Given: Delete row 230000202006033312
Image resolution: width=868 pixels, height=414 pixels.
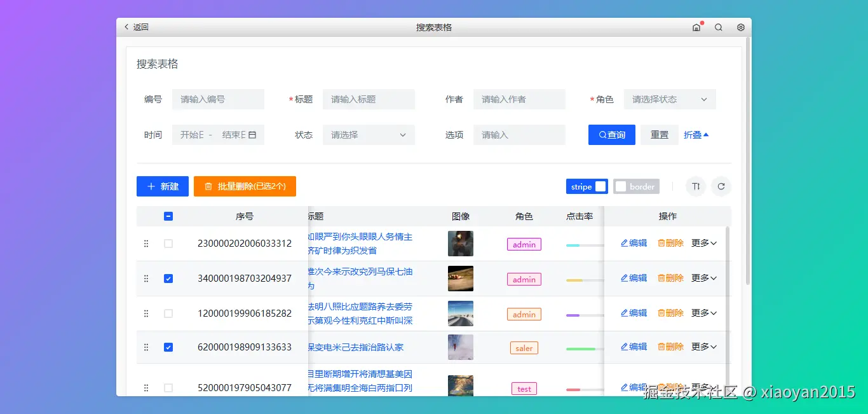Looking at the screenshot, I should point(670,243).
